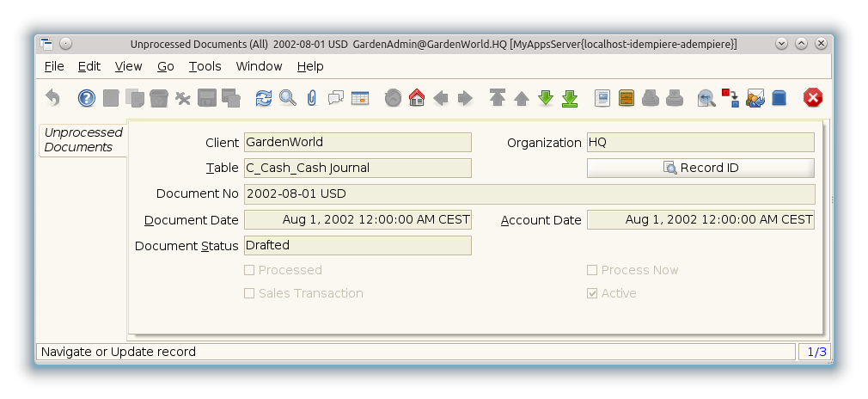Toggle the grid view table icon

[360, 98]
